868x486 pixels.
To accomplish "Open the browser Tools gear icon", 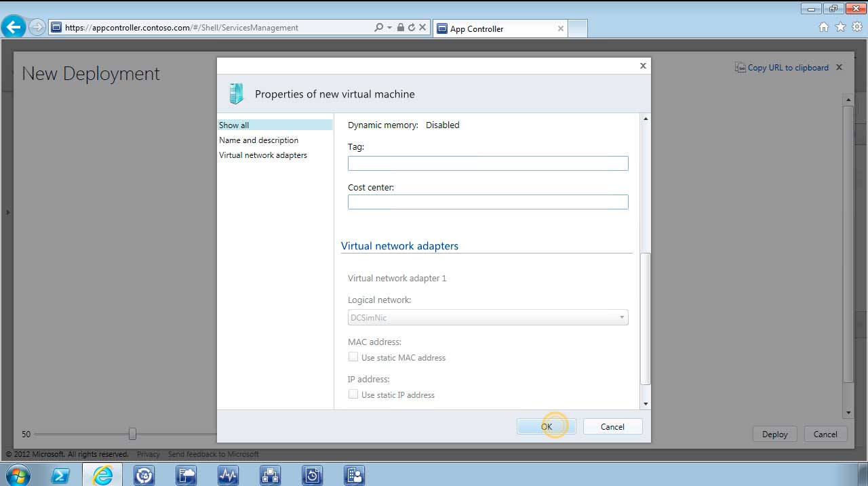I will tap(856, 27).
